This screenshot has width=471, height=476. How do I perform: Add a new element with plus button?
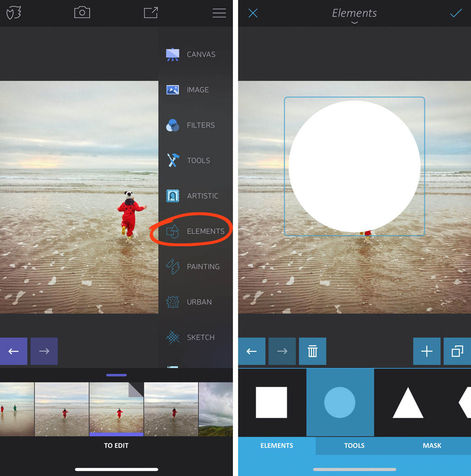pyautogui.click(x=427, y=351)
